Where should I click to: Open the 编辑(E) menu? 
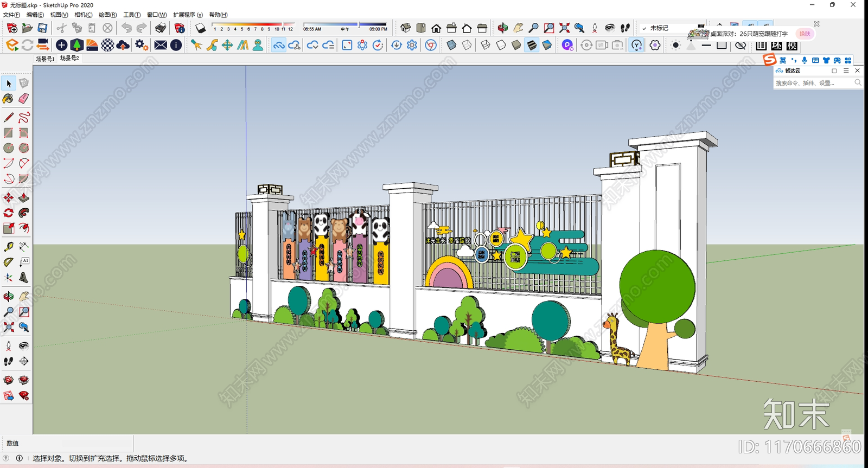point(35,15)
